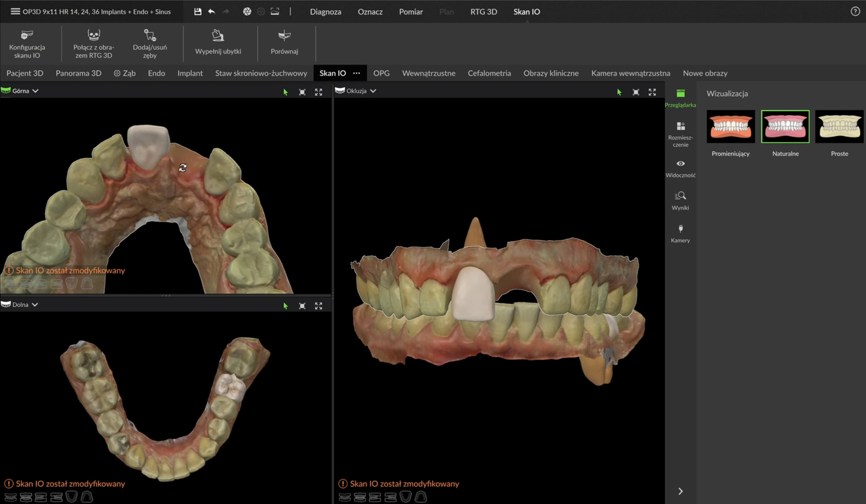The image size is (866, 504).
Task: Collapse side panel with bottom chevron
Action: [680, 491]
